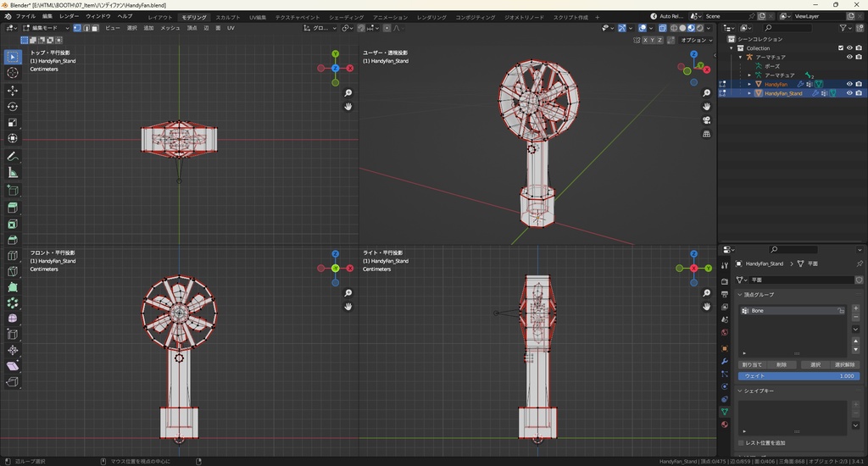This screenshot has width=868, height=466.
Task: Open transform orientation グロ... dropdown
Action: [320, 28]
